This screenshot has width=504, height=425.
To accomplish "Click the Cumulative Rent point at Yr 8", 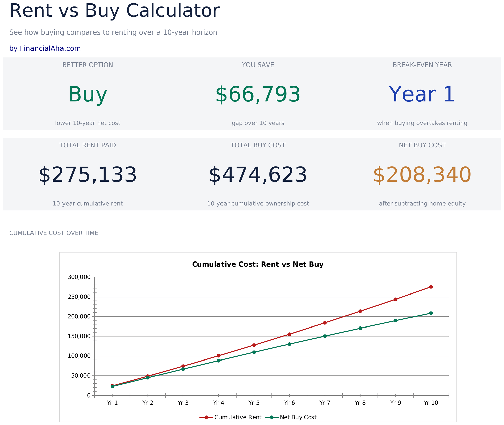I will point(360,311).
